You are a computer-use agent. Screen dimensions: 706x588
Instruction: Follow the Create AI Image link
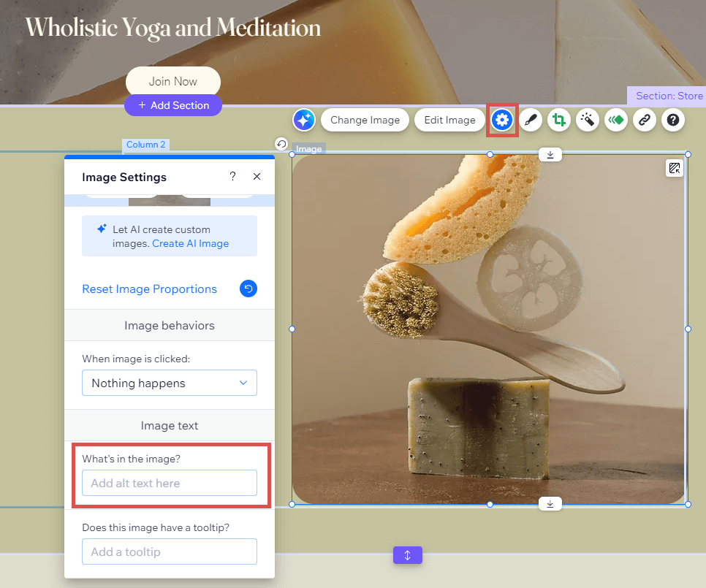[x=190, y=244]
